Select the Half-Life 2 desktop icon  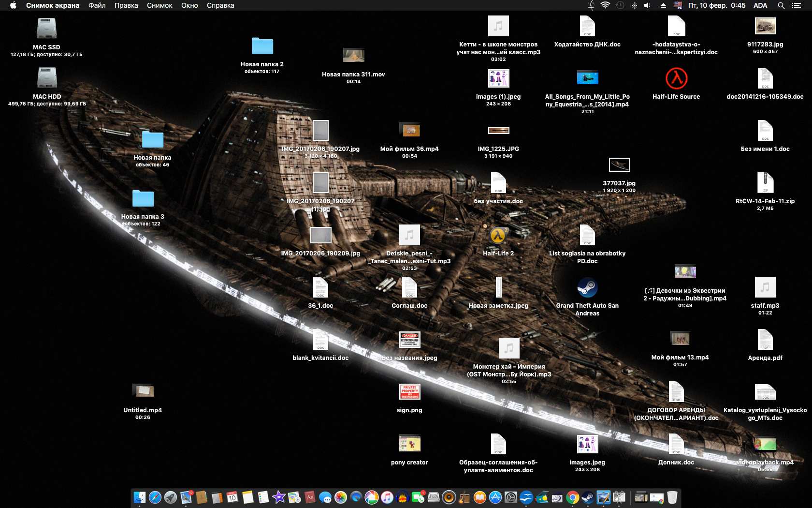click(x=498, y=236)
